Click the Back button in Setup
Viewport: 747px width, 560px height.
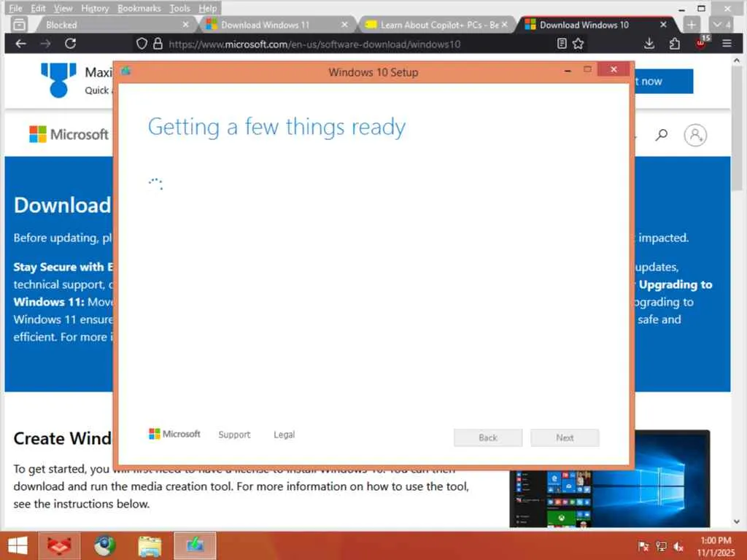(x=488, y=437)
